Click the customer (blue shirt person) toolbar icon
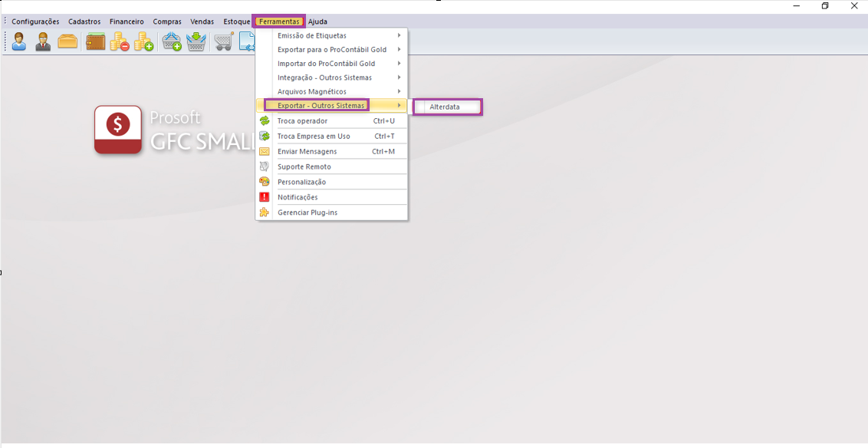The width and height of the screenshot is (868, 448). (19, 41)
